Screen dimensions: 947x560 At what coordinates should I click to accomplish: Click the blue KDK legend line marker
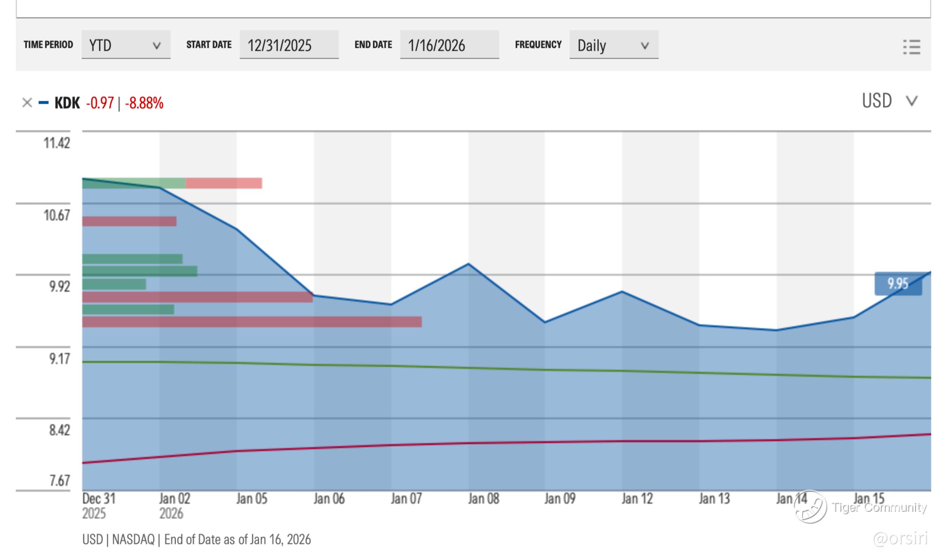tap(44, 103)
